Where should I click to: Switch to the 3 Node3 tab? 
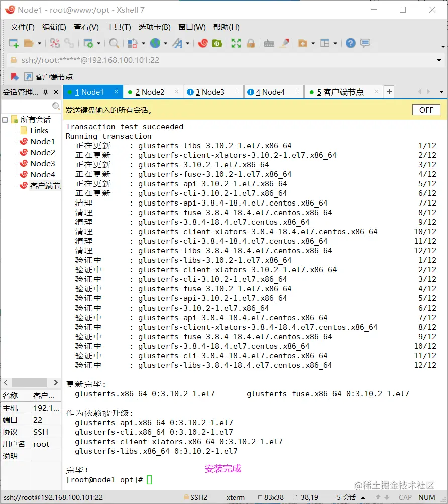click(x=213, y=92)
